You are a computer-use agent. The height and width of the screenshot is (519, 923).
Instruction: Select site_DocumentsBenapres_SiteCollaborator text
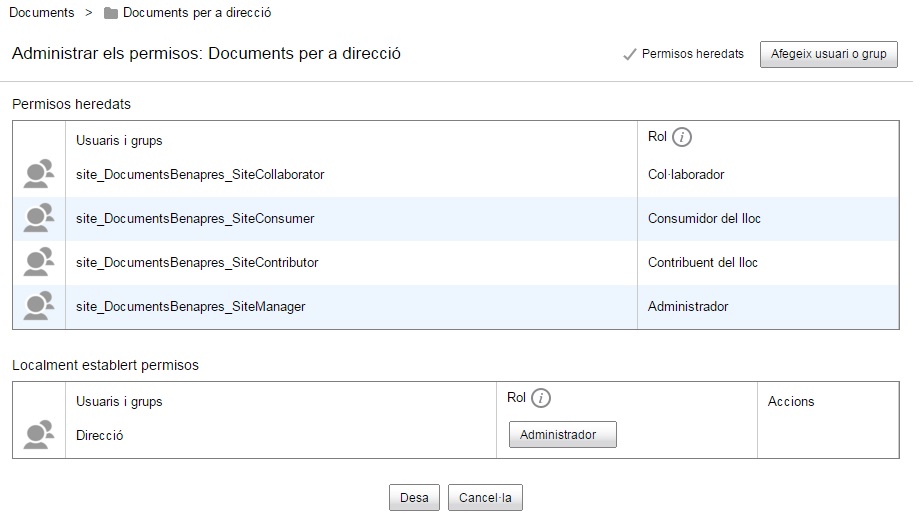tap(200, 175)
